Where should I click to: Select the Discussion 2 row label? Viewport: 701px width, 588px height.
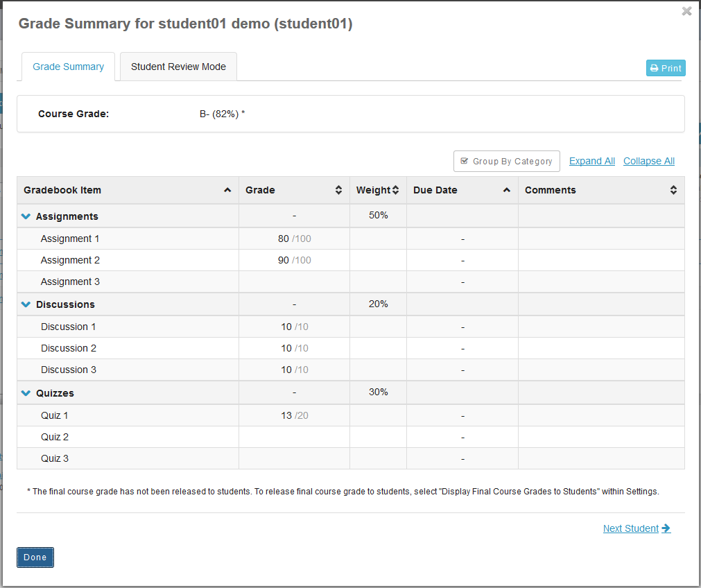69,348
